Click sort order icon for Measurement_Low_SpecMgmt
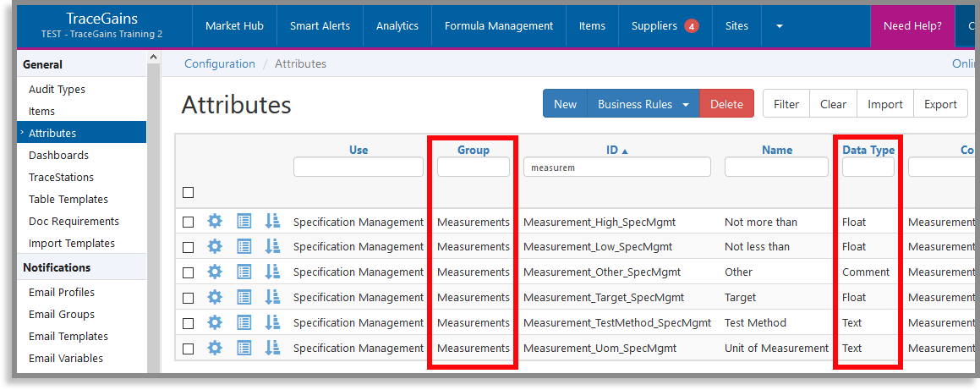This screenshot has height=390, width=980. (x=272, y=247)
